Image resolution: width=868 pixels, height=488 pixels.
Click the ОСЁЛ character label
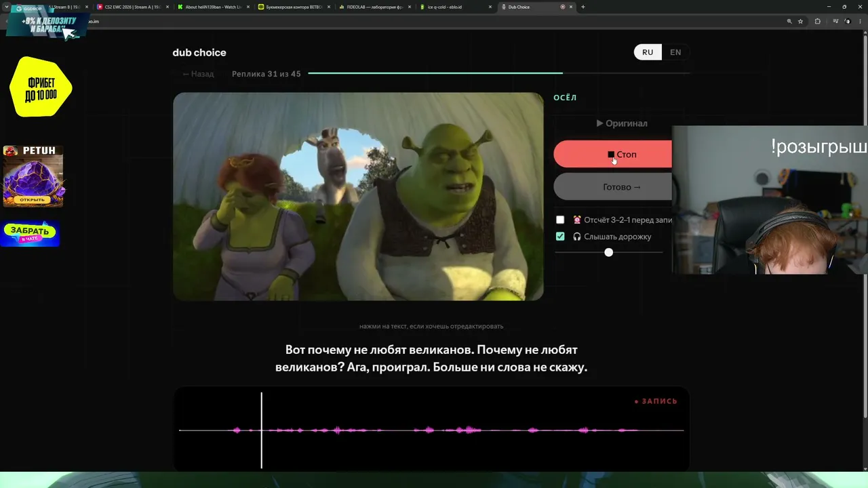565,98
